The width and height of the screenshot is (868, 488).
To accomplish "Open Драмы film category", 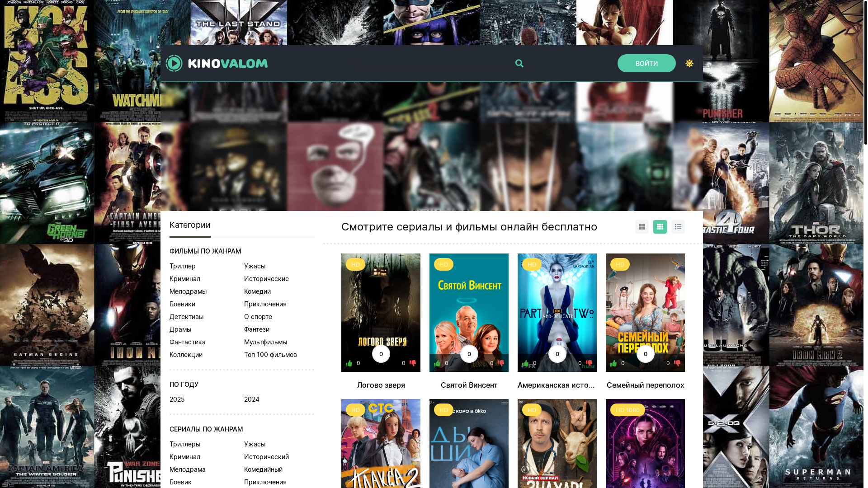I will [180, 329].
